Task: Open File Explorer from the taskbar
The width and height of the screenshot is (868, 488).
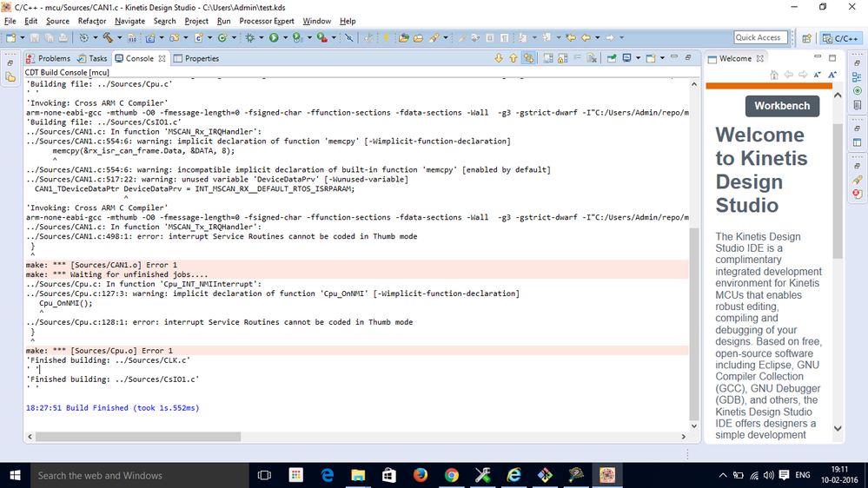Action: [x=358, y=475]
